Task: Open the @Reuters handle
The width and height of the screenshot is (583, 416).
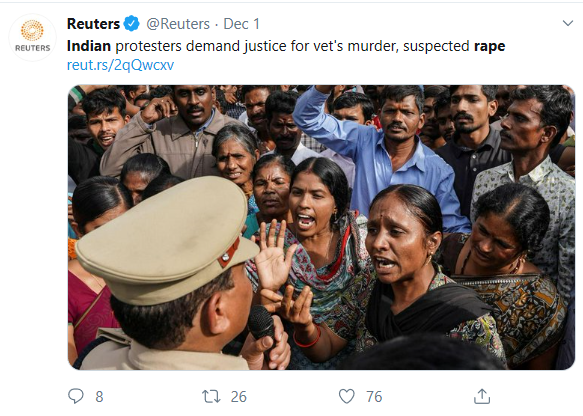Action: (178, 24)
